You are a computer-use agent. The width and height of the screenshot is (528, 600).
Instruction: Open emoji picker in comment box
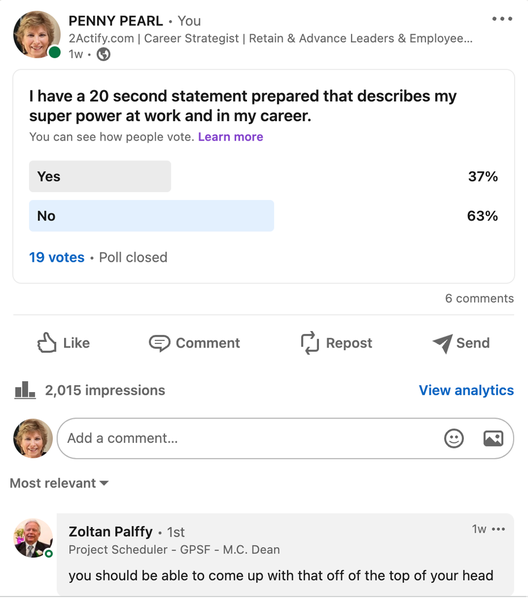click(x=454, y=438)
